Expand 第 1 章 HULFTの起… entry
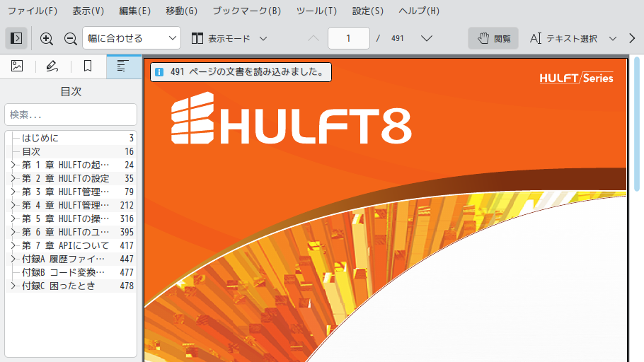 [x=13, y=165]
